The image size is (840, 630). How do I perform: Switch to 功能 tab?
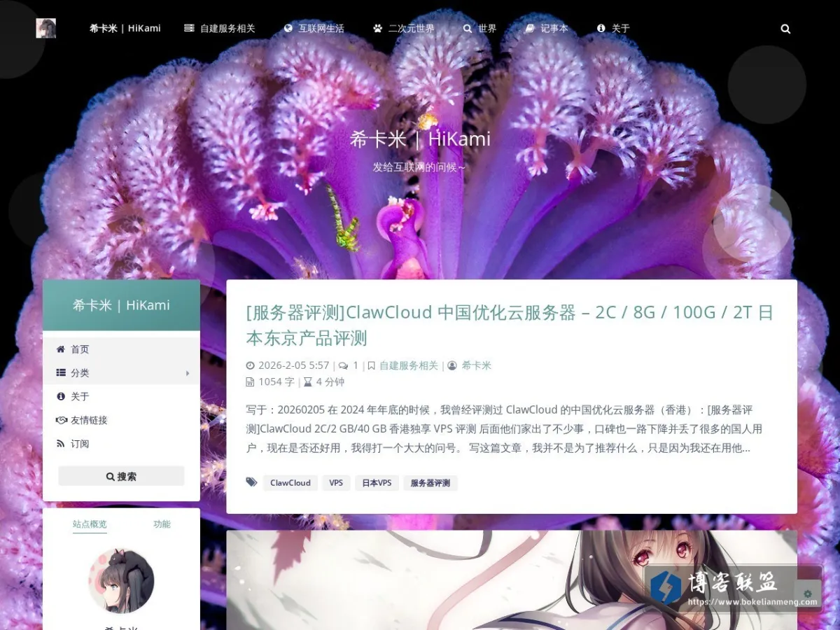(x=162, y=524)
